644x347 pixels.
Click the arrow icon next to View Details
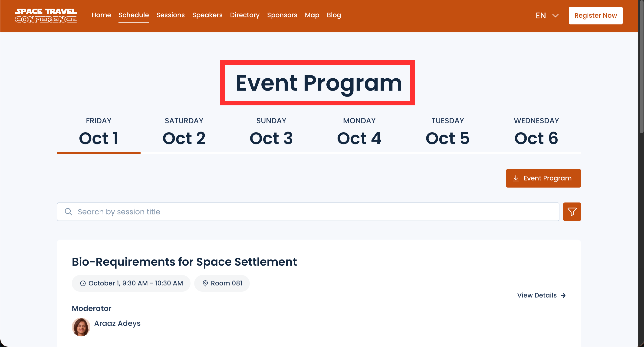tap(563, 295)
